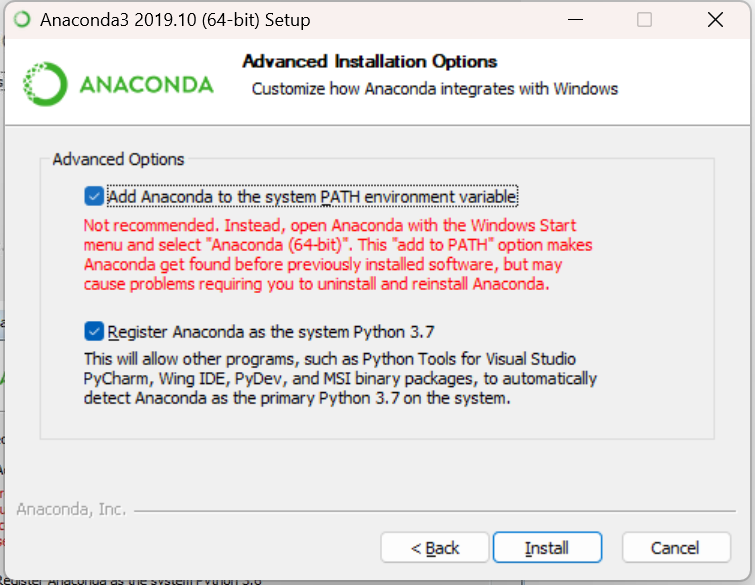Uncheck the Add Anaconda to PATH checkbox
Viewport: 755px width, 585px height.
pyautogui.click(x=94, y=196)
